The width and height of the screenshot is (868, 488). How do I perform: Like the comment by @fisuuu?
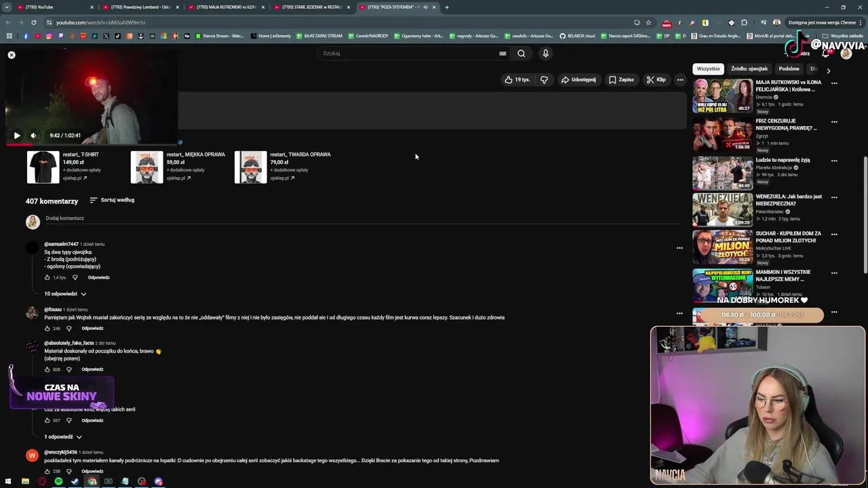tap(47, 328)
